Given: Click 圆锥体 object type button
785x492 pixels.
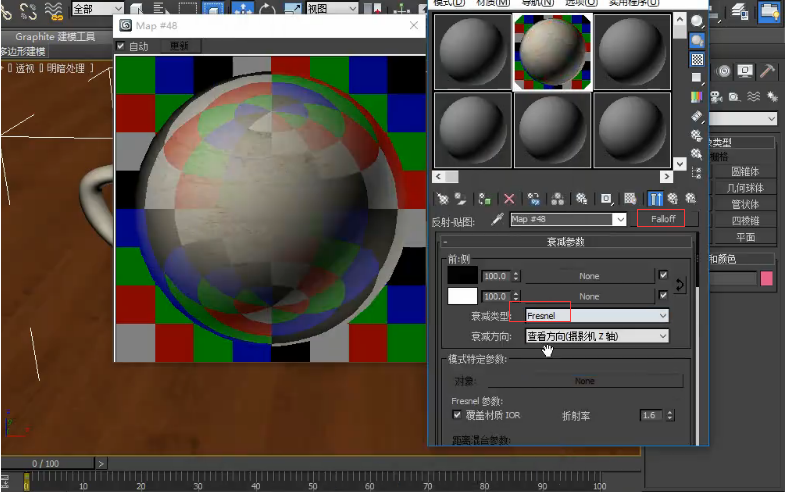Looking at the screenshot, I should coord(745,172).
